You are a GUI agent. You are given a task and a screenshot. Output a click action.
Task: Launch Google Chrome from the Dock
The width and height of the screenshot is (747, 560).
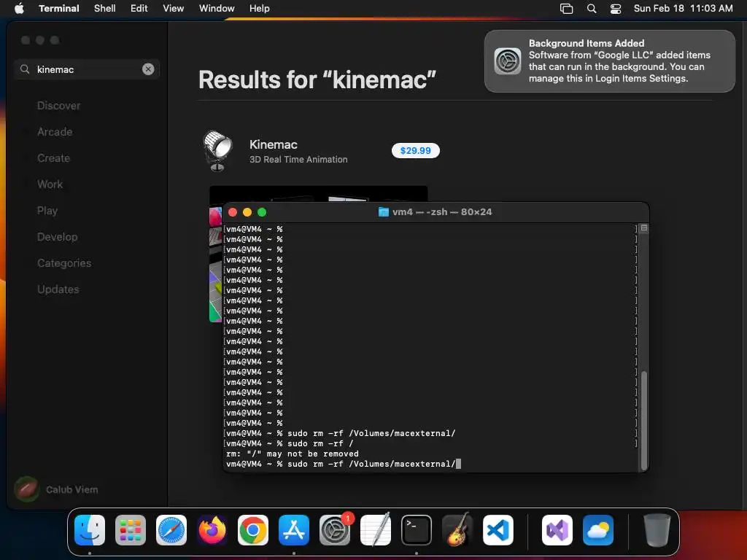coord(253,530)
